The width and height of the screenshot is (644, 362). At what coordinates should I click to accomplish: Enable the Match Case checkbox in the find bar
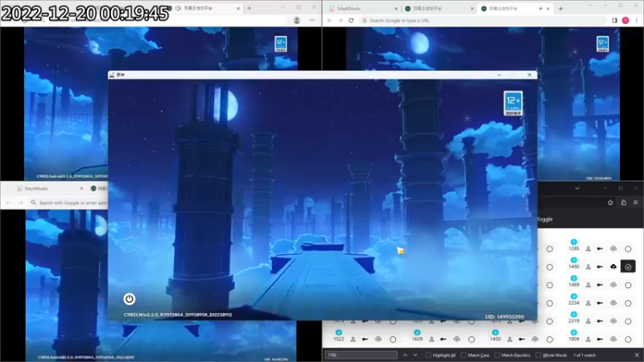(464, 355)
